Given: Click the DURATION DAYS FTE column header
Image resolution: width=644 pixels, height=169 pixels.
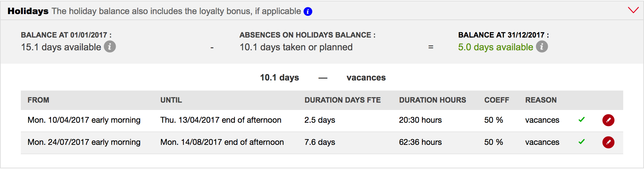Looking at the screenshot, I should [x=342, y=100].
